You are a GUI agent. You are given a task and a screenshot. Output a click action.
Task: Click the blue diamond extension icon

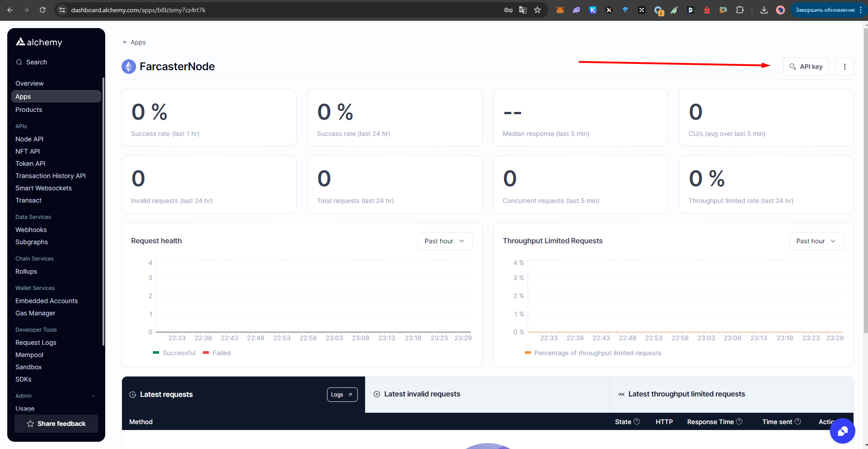pyautogui.click(x=625, y=10)
